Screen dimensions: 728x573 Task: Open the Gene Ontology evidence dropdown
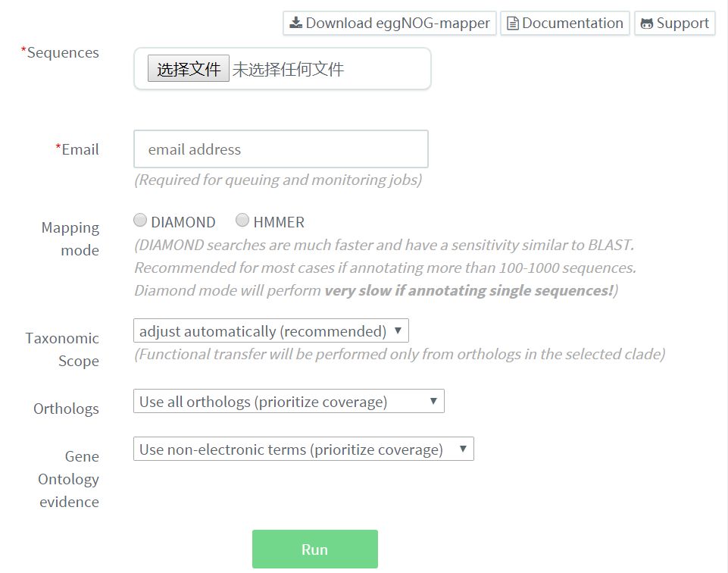pos(303,449)
